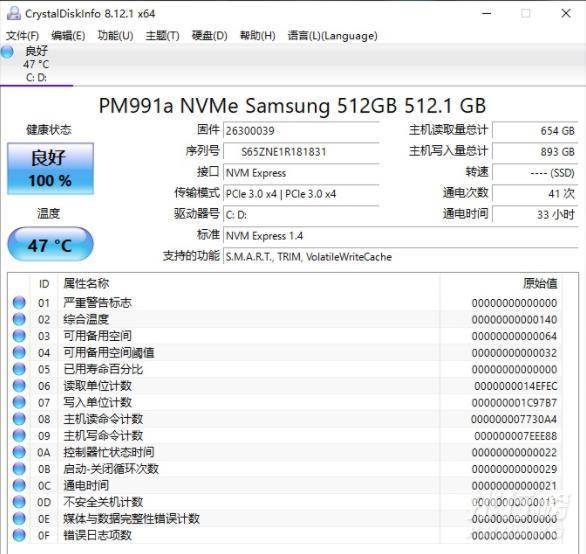Click status orb for attribute 05 已用寿命百分比
This screenshot has height=554, width=586.
[x=19, y=369]
